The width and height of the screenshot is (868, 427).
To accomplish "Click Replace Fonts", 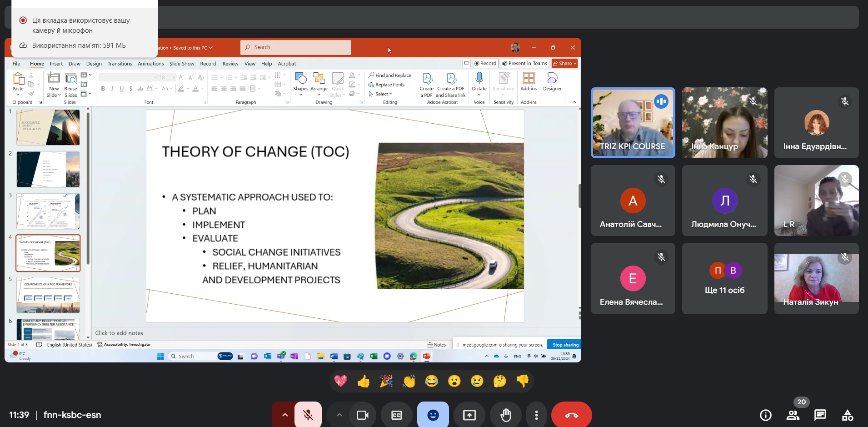I will 386,85.
